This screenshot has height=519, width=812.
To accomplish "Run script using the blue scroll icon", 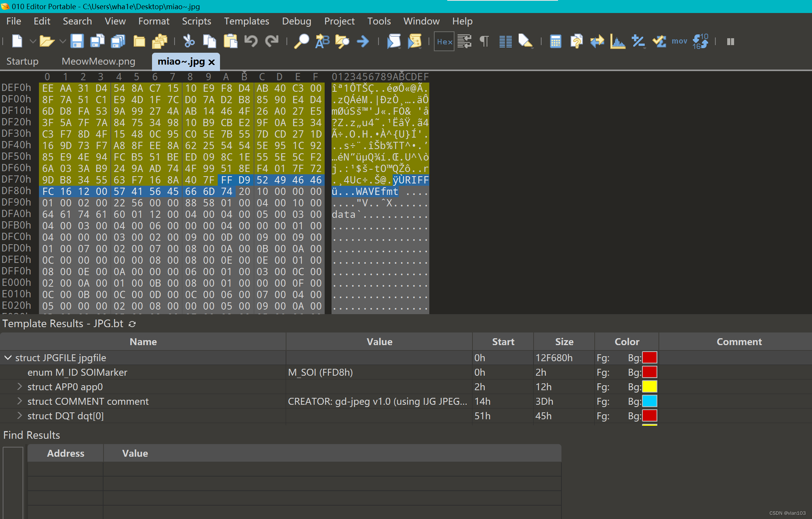I will (394, 41).
